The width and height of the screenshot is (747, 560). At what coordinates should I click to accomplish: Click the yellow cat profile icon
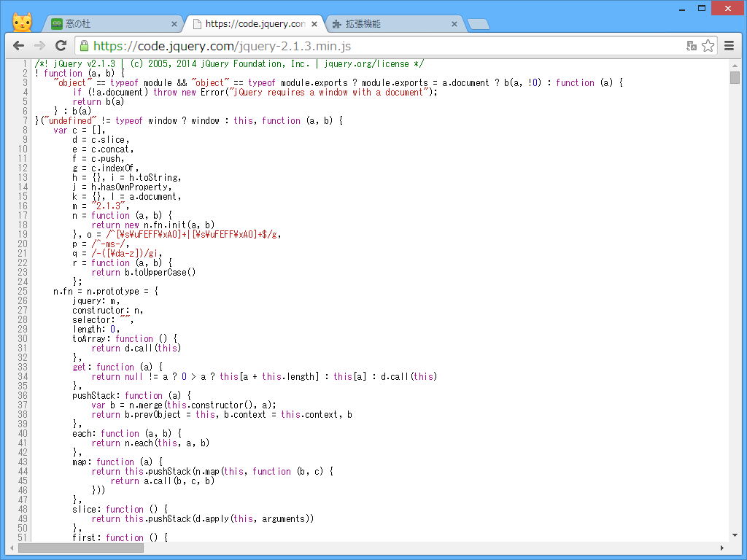[x=22, y=21]
